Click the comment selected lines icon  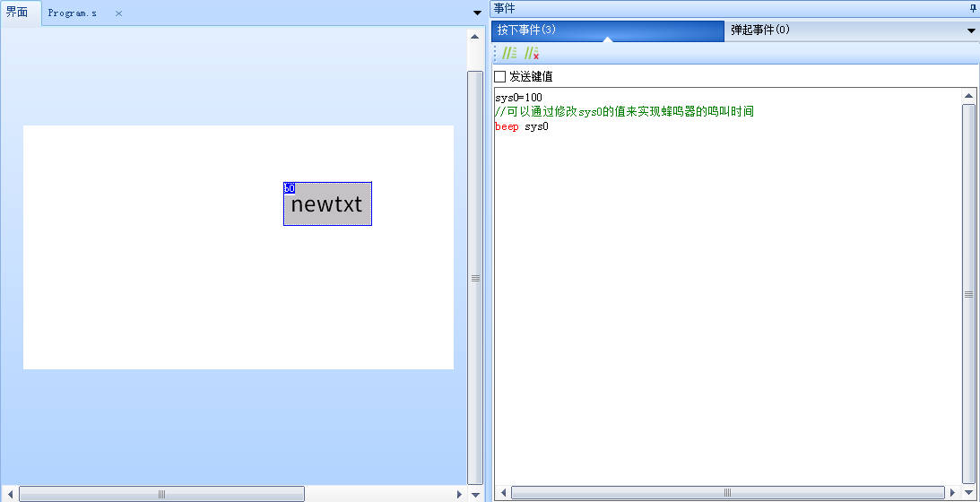point(509,54)
